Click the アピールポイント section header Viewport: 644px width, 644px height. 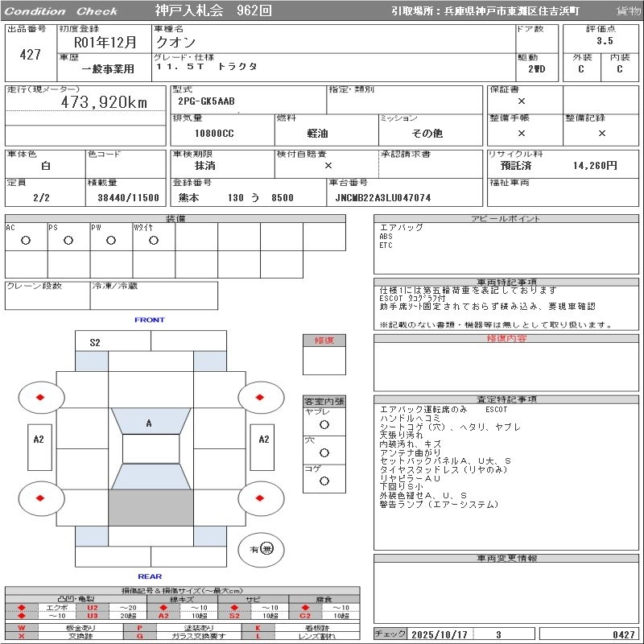click(506, 219)
